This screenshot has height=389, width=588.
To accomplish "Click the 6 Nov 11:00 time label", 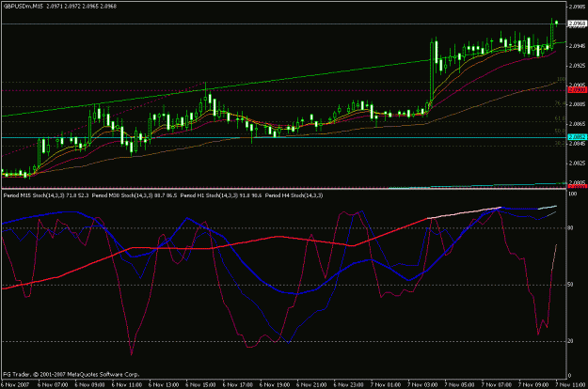I will (x=127, y=385).
